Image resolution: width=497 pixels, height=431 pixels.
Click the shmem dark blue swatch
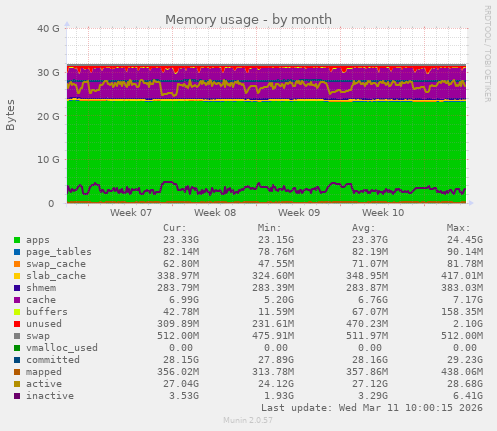[x=17, y=288]
